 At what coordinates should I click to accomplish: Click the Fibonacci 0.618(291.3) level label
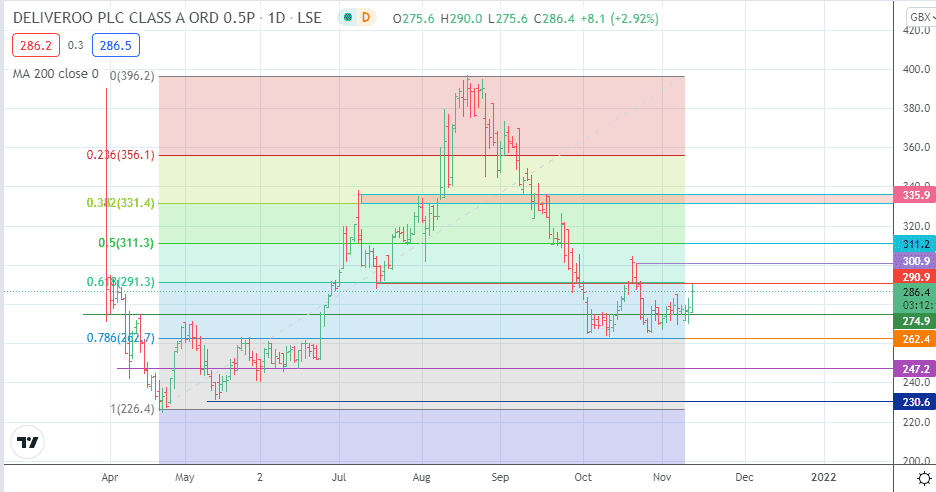121,282
